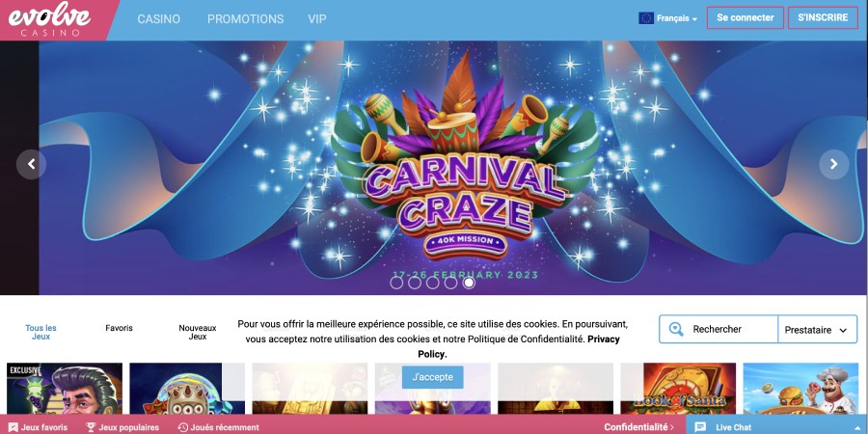Open Jeux favoris in bottom bar

[39, 427]
